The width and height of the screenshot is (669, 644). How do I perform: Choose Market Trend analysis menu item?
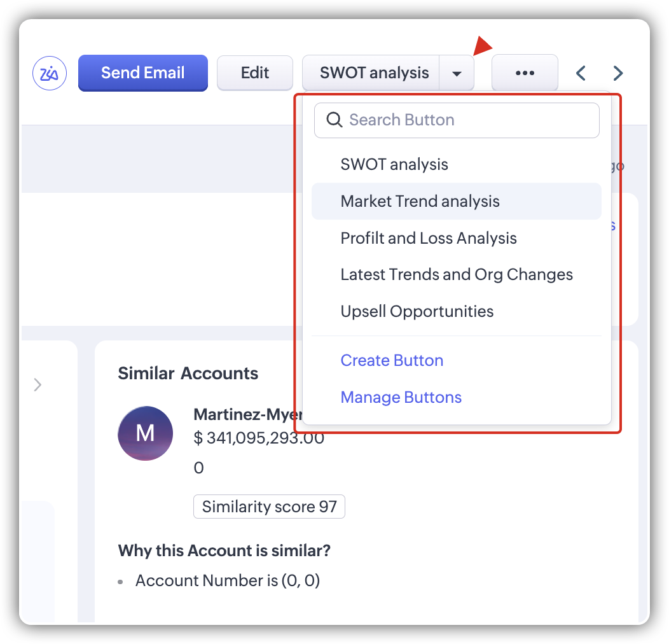420,201
